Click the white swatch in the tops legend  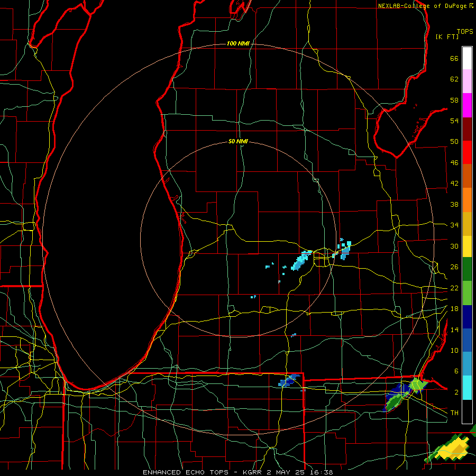[467, 58]
